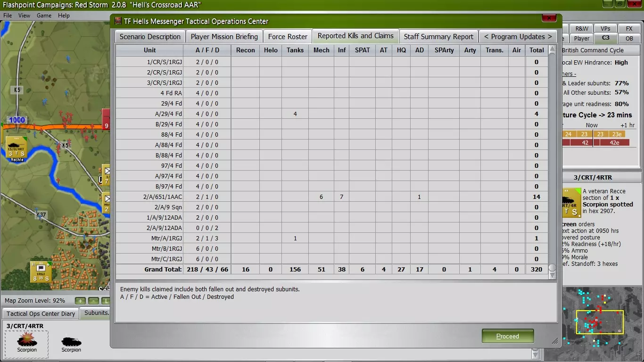Image resolution: width=644 pixels, height=362 pixels.
Task: Select the C3 tab
Action: (606, 38)
